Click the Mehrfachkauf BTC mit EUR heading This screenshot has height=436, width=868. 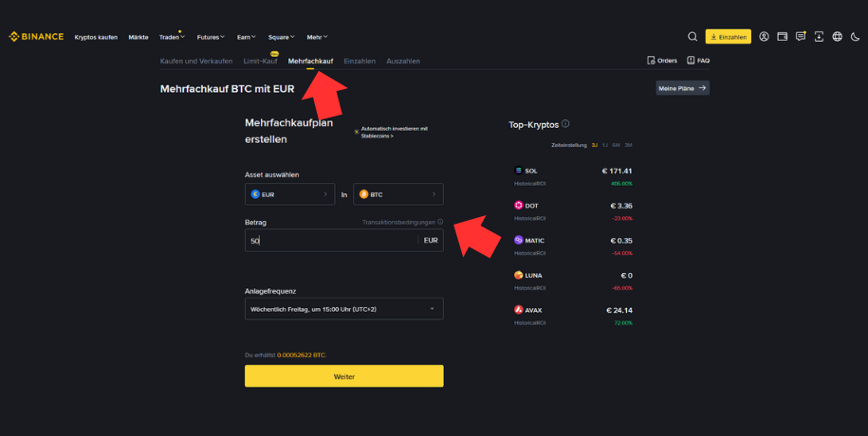227,88
